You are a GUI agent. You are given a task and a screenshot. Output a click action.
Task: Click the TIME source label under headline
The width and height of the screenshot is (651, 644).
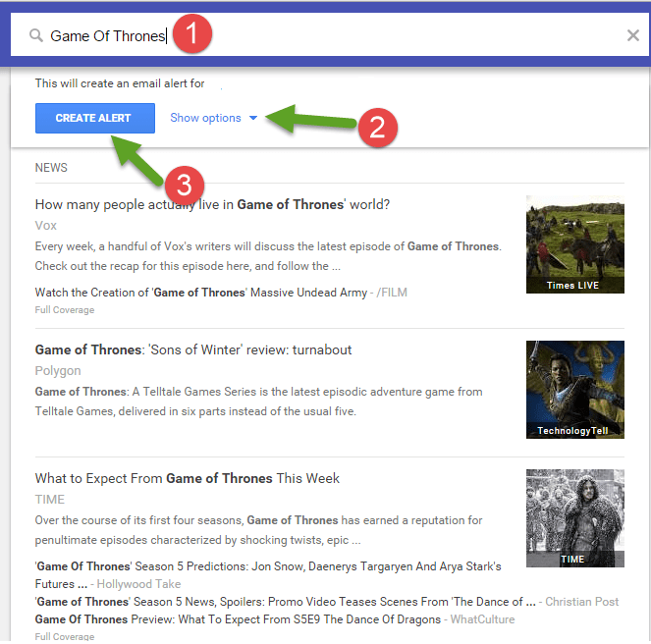pos(50,499)
